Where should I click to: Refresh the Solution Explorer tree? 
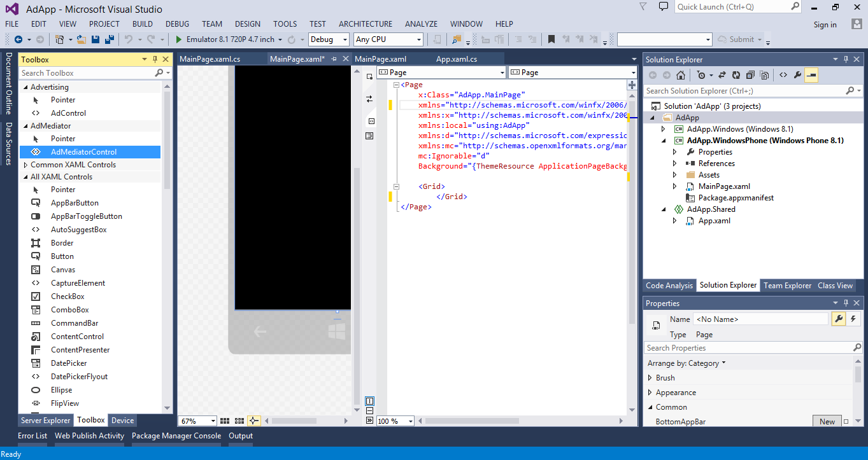[736, 75]
